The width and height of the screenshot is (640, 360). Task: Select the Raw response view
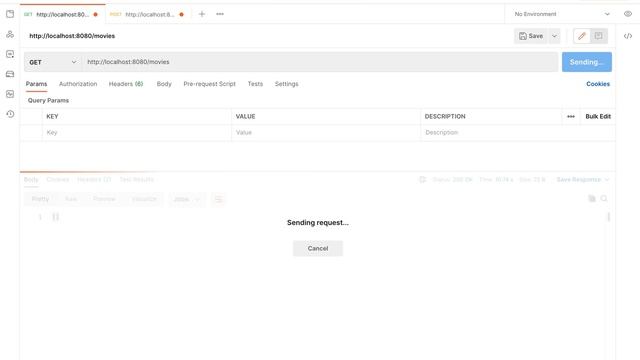[x=71, y=199]
